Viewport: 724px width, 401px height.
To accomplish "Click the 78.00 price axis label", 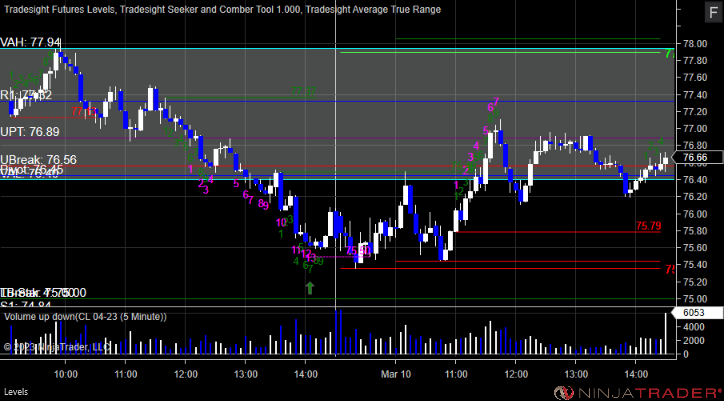I will (694, 44).
